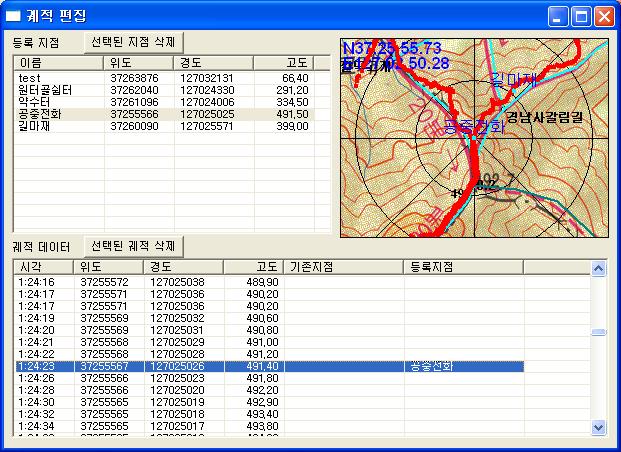
Task: Minimize the 궤적 편집 window
Action: (558, 17)
